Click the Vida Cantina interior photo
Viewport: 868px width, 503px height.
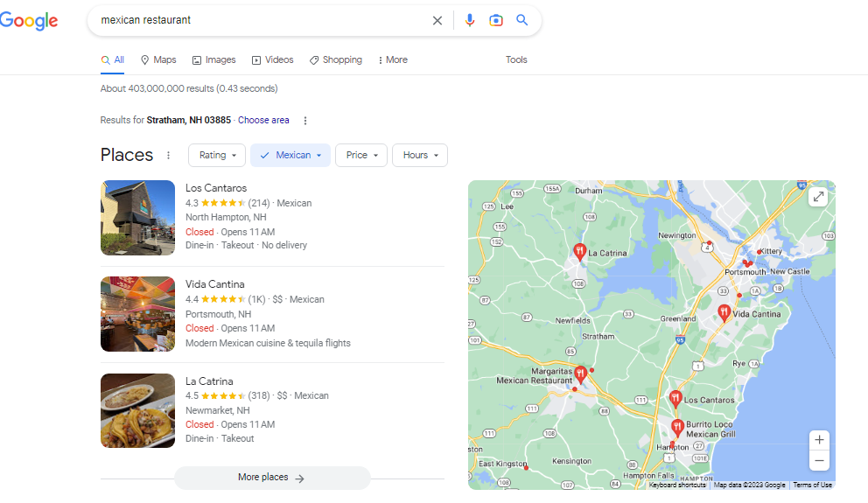coord(138,314)
